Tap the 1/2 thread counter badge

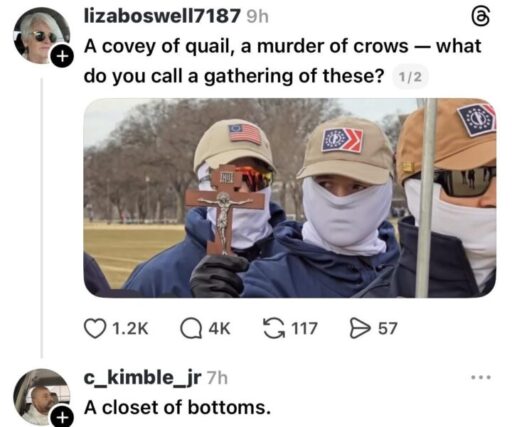pos(410,78)
